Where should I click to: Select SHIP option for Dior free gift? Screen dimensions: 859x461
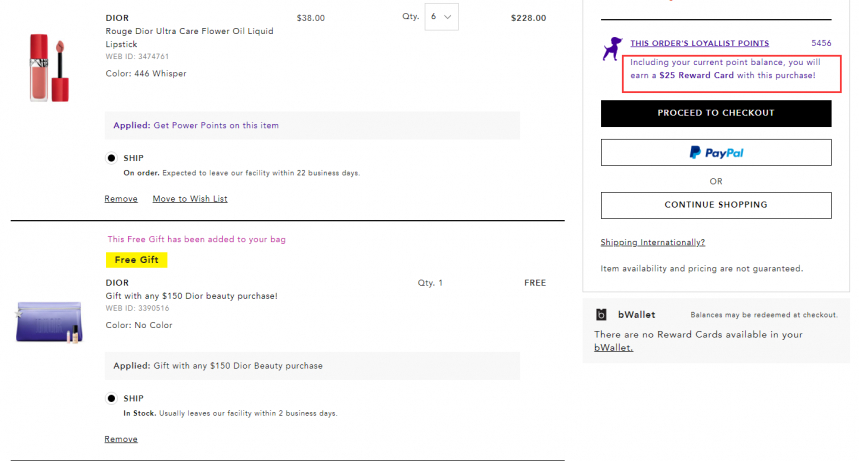coord(111,399)
